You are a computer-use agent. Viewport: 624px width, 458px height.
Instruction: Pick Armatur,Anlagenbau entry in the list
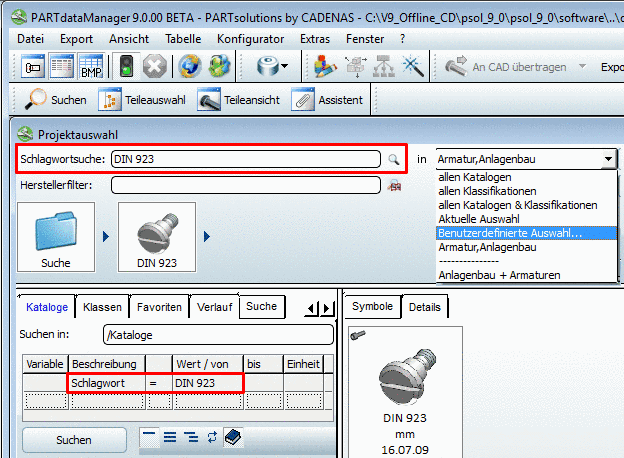tap(526, 247)
